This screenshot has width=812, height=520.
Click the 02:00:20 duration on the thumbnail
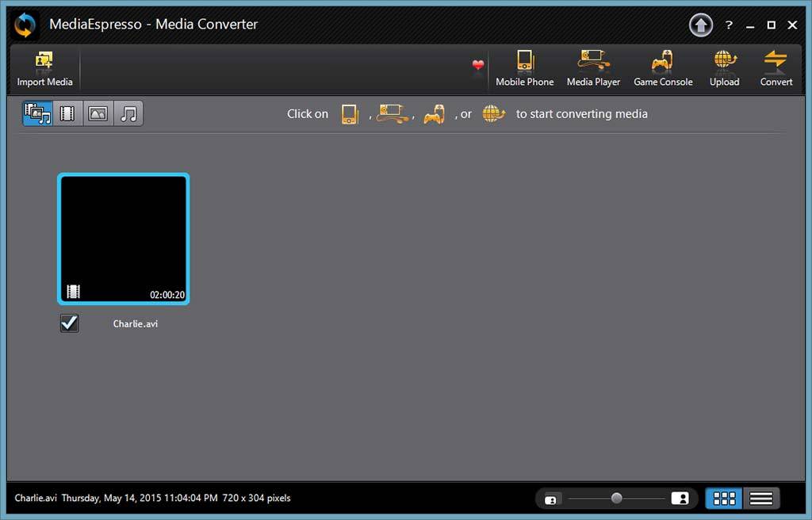coord(167,295)
